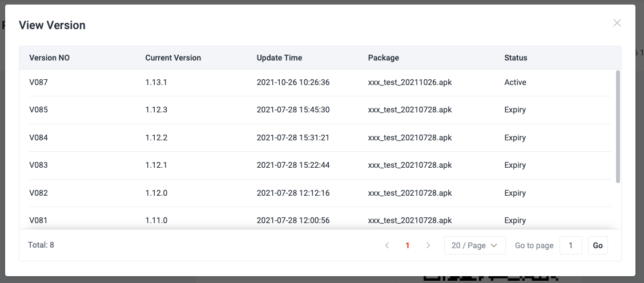
Task: Go to previous page arrow
Action: (387, 245)
